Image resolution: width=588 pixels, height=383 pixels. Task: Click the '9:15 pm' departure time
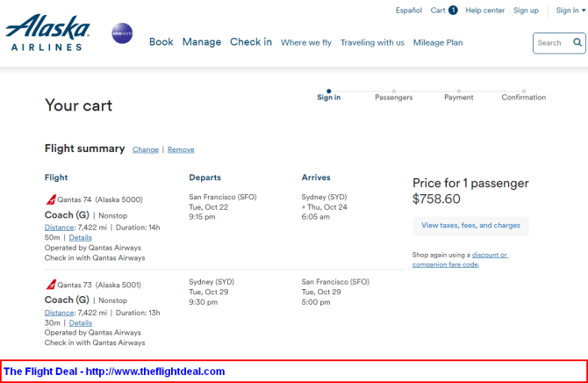202,217
